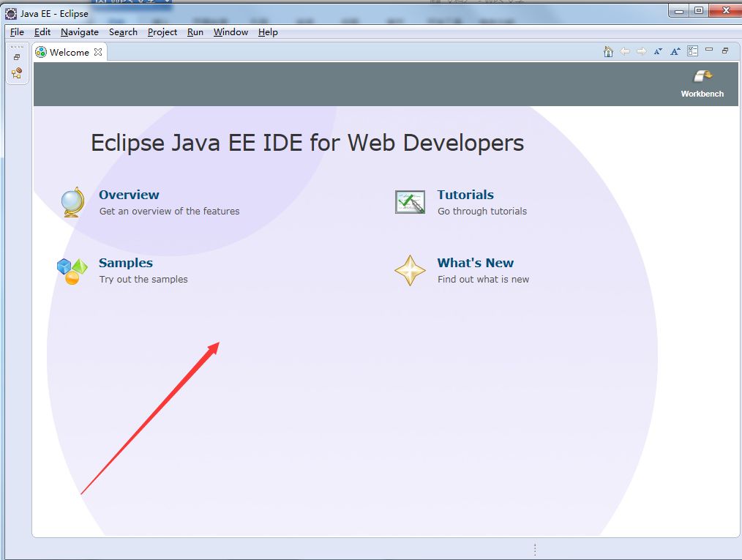The height and width of the screenshot is (560, 742).
Task: Click the Tutorials icon
Action: point(410,202)
